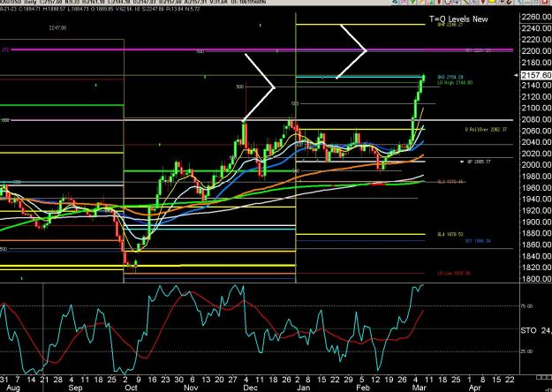The height and width of the screenshot is (392, 552).
Task: Click the Nov month label on time axis
Action: tap(191, 388)
